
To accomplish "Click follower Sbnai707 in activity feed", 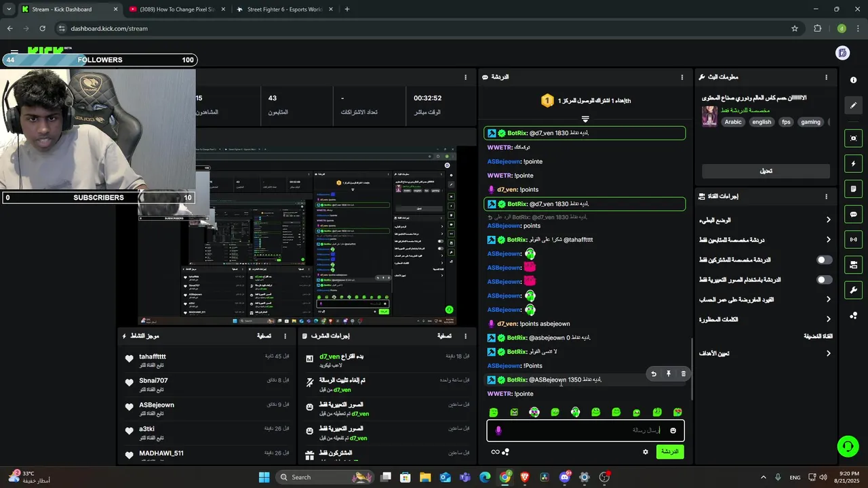I will 153,380.
